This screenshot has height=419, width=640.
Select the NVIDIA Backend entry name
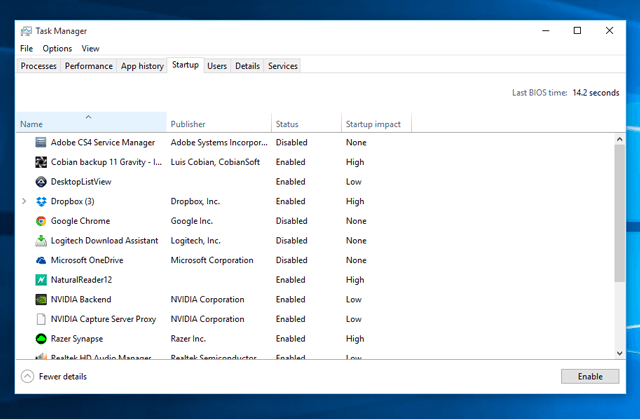(81, 299)
